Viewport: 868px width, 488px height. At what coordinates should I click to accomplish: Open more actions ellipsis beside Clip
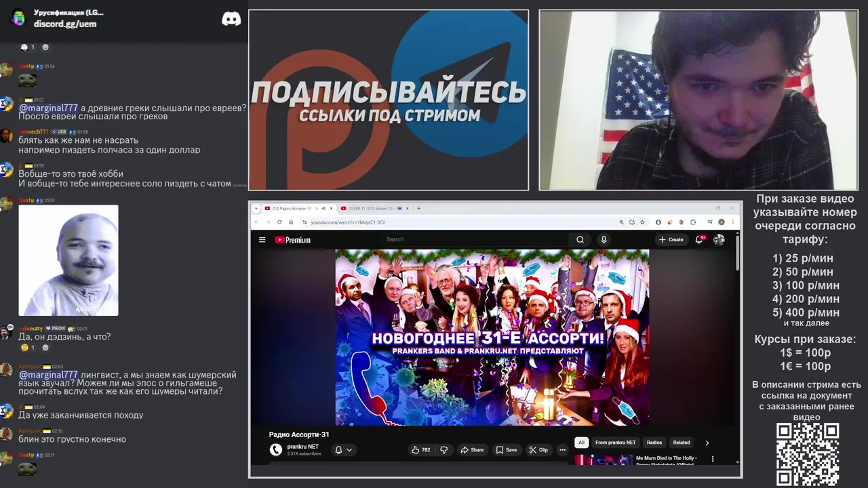(562, 449)
